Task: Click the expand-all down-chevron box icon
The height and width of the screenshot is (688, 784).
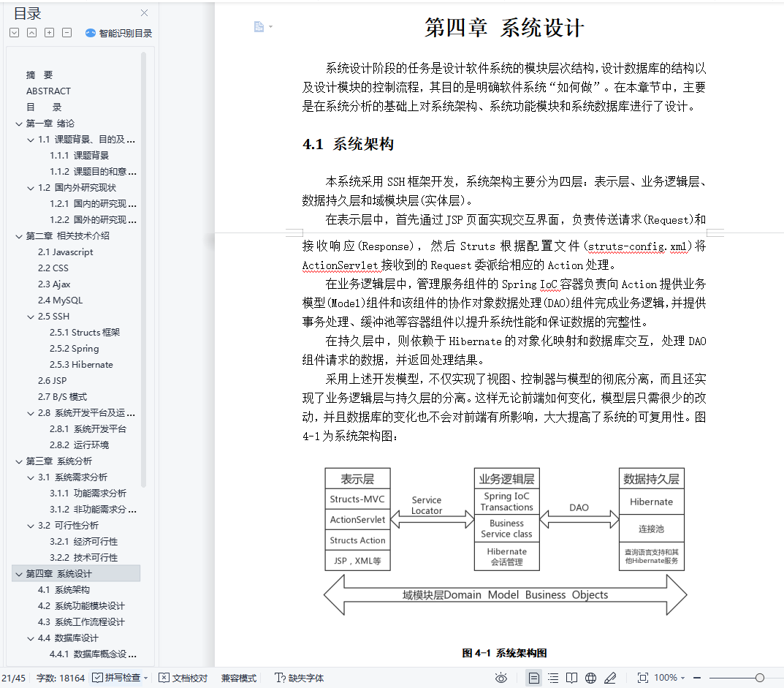Action: point(15,33)
